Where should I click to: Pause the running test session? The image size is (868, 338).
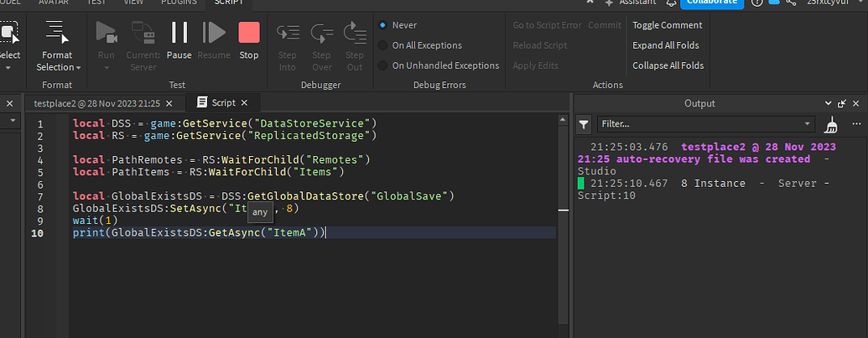[x=179, y=39]
